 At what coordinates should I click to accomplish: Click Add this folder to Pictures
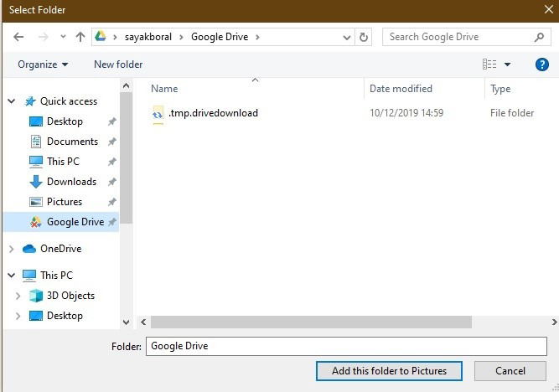(x=389, y=371)
